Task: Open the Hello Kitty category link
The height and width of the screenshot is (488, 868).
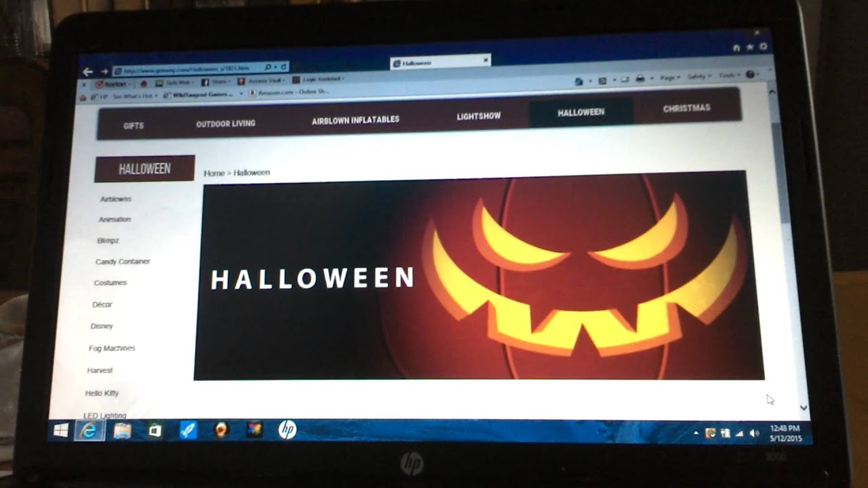Action: tap(102, 393)
